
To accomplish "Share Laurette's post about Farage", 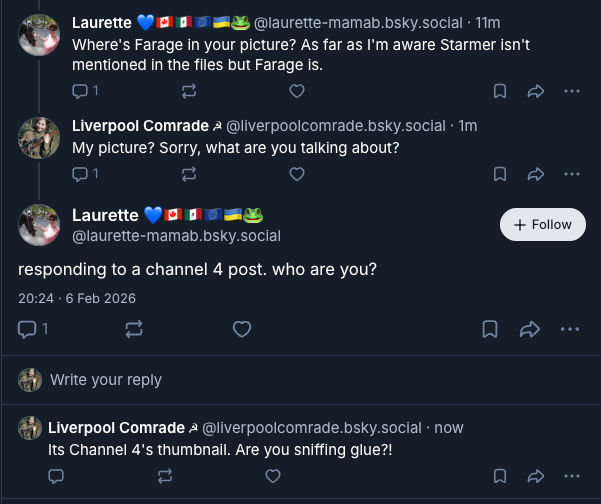I will pyautogui.click(x=535, y=91).
